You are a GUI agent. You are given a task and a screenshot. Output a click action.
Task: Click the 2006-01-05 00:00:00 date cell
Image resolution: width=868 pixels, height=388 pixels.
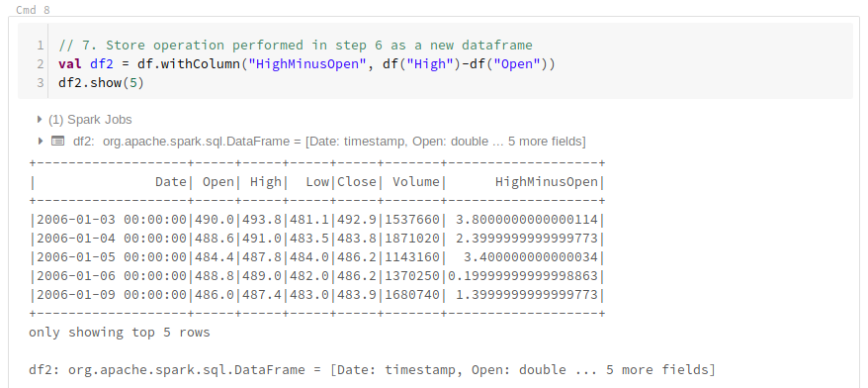(x=112, y=257)
